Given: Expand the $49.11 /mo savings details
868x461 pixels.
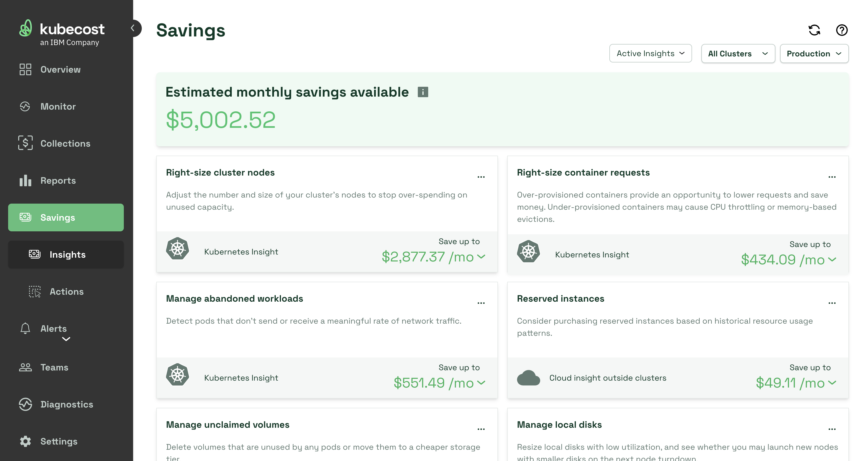Looking at the screenshot, I should [832, 383].
